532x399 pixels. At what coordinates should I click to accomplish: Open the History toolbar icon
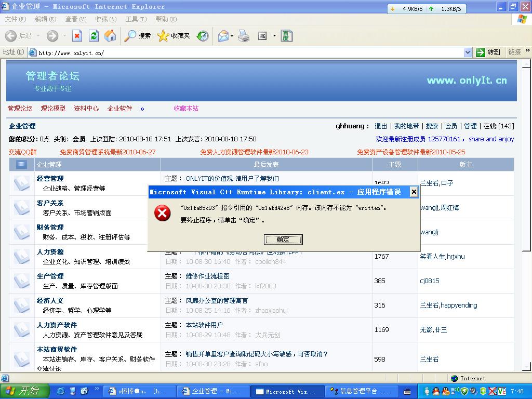point(203,35)
